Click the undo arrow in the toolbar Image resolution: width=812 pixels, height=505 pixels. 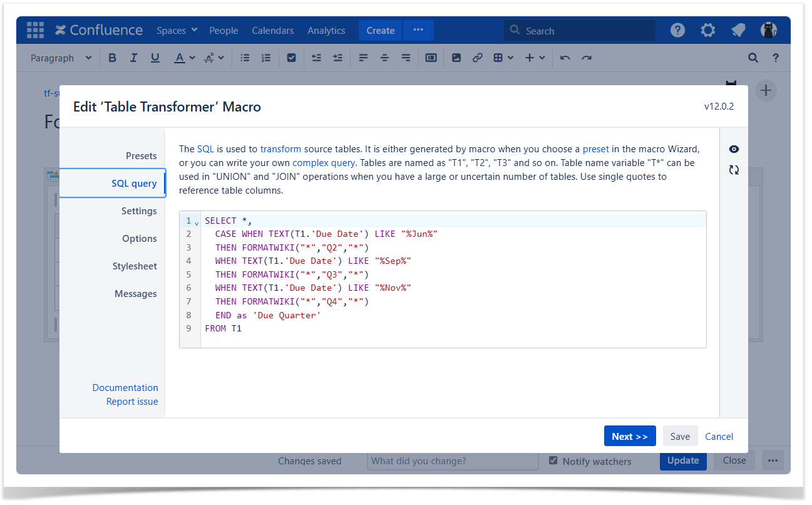(565, 58)
